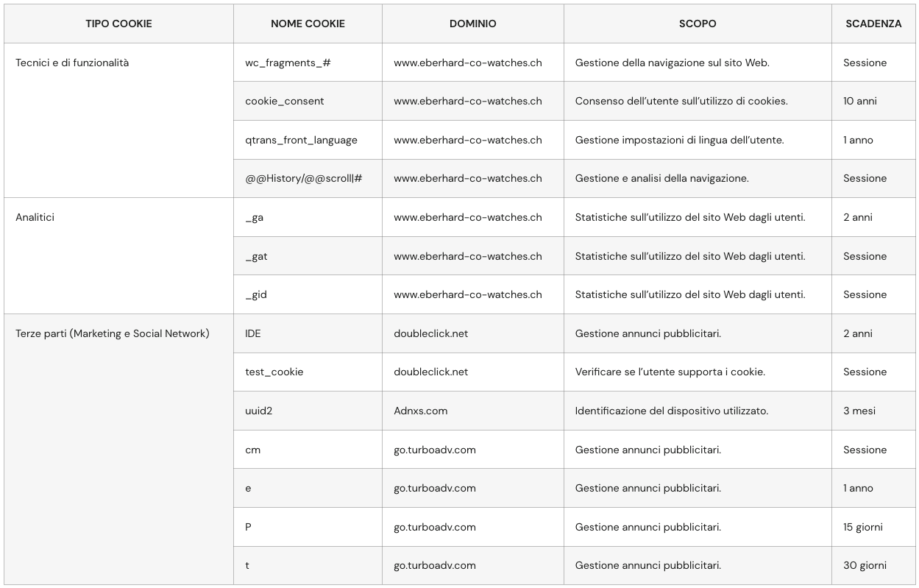Click the @@History/@@scroll|# cookie entry
Screen dimensions: 919x588
tap(303, 178)
